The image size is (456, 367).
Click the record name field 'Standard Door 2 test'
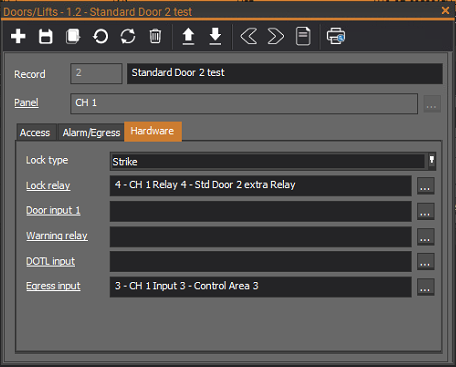coord(285,73)
